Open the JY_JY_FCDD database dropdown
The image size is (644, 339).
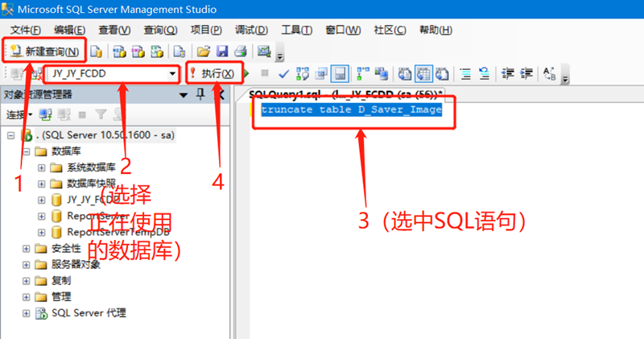(173, 75)
